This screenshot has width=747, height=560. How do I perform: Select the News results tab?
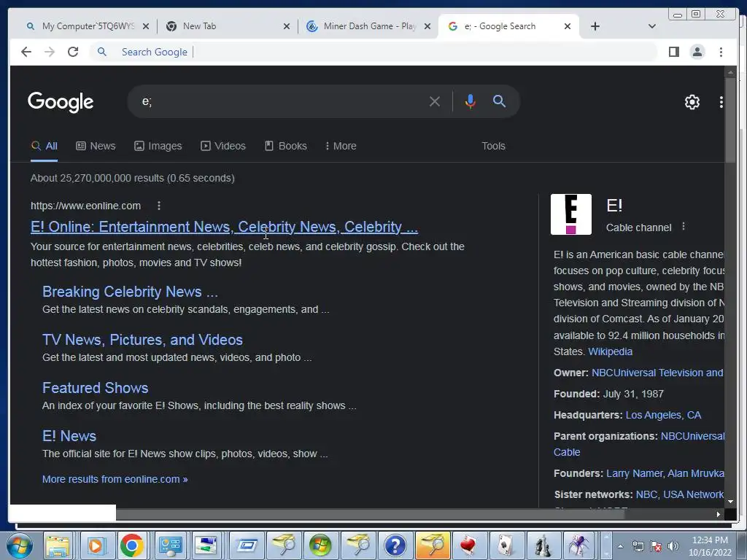pos(96,146)
